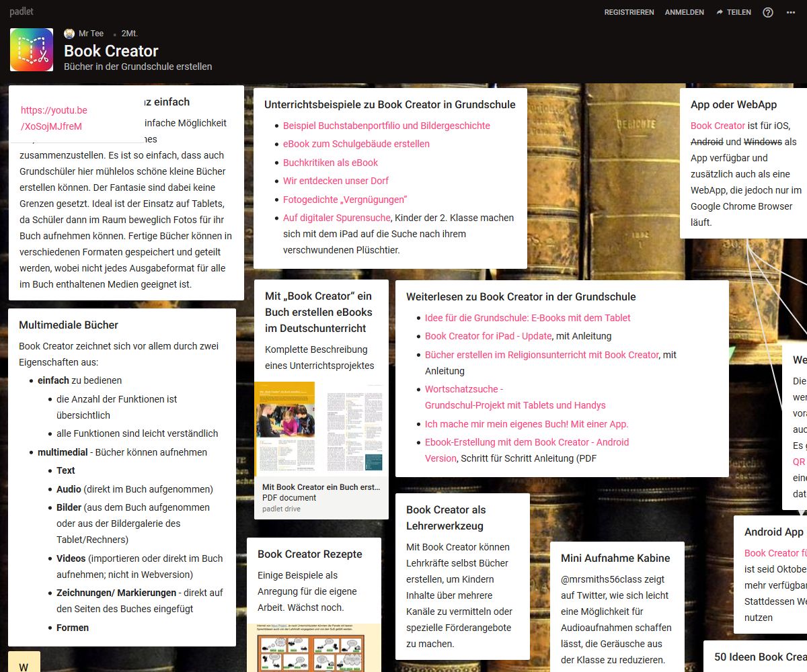Open the help question mark icon
The width and height of the screenshot is (807, 672).
768,12
